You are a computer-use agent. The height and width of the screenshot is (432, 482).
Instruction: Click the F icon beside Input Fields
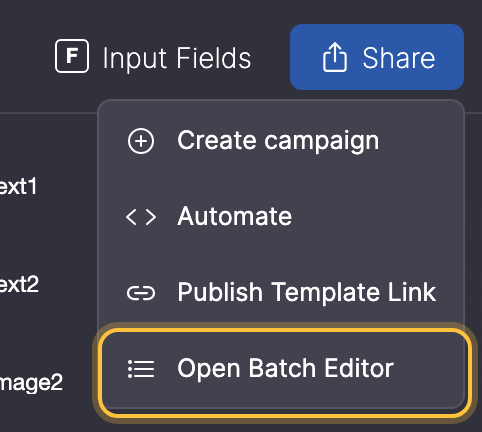click(x=72, y=56)
